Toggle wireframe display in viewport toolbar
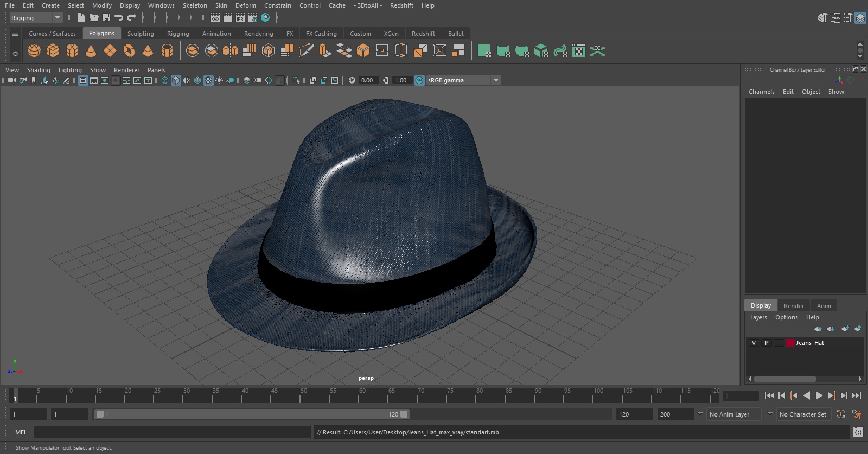The image size is (868, 454). (165, 80)
